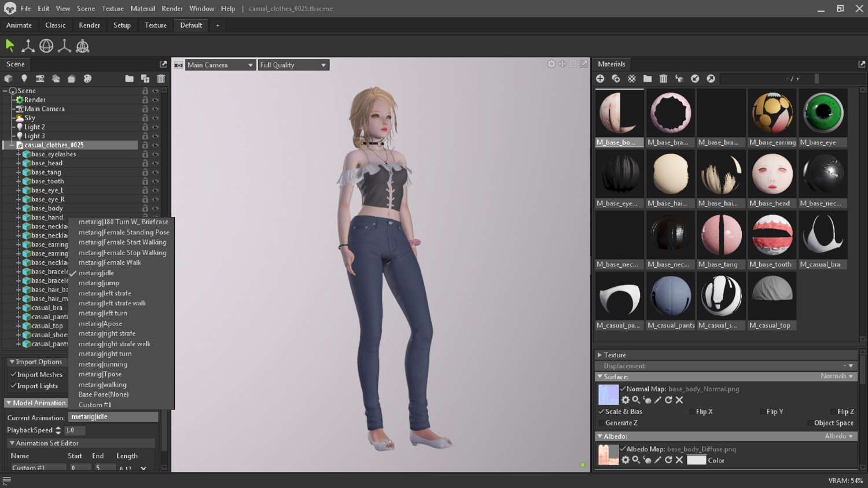This screenshot has width=868, height=488.
Task: Edit Albedo Map with pencil icon
Action: (658, 460)
